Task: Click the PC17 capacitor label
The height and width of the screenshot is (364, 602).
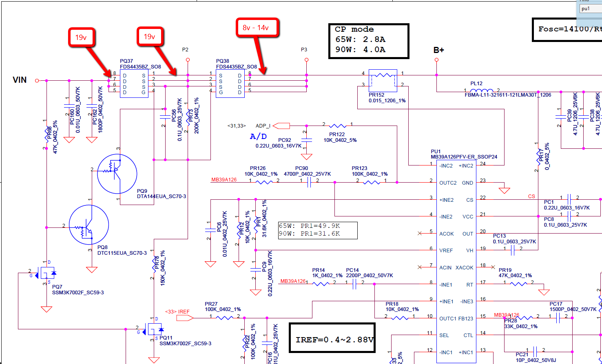Action: [x=556, y=304]
